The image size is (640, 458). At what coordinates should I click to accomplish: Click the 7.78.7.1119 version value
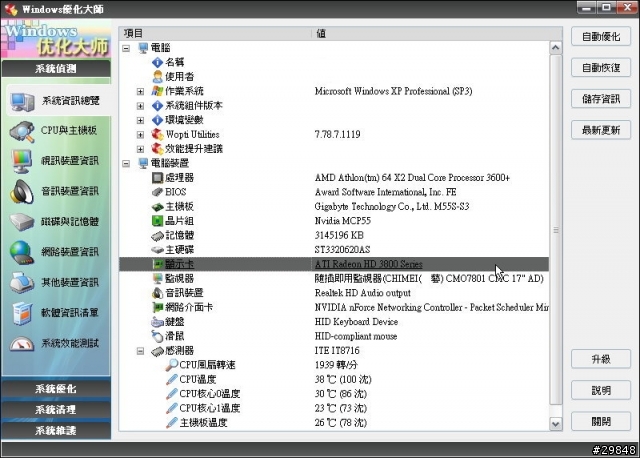[338, 134]
